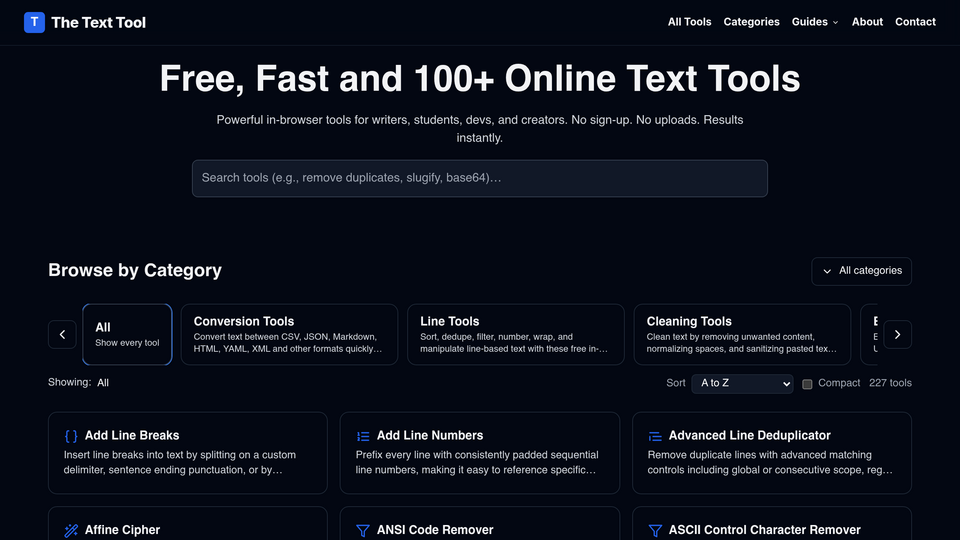
Task: Go to Categories in the navigation
Action: click(751, 22)
